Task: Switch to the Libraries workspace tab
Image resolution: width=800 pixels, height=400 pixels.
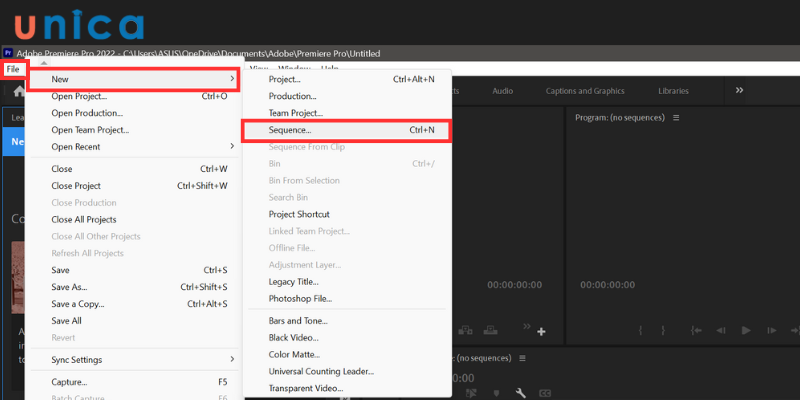Action: (673, 91)
